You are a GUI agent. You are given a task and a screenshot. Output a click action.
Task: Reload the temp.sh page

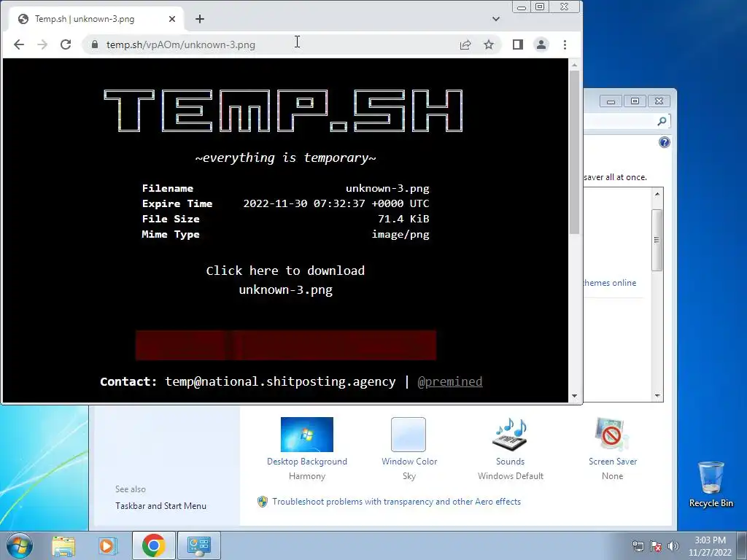tap(66, 44)
